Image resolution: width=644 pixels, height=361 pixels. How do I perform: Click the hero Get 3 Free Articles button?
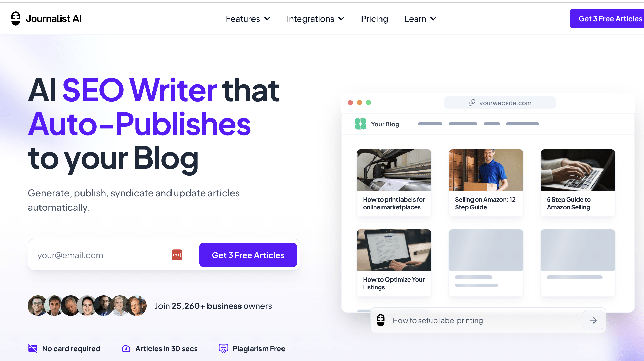248,254
